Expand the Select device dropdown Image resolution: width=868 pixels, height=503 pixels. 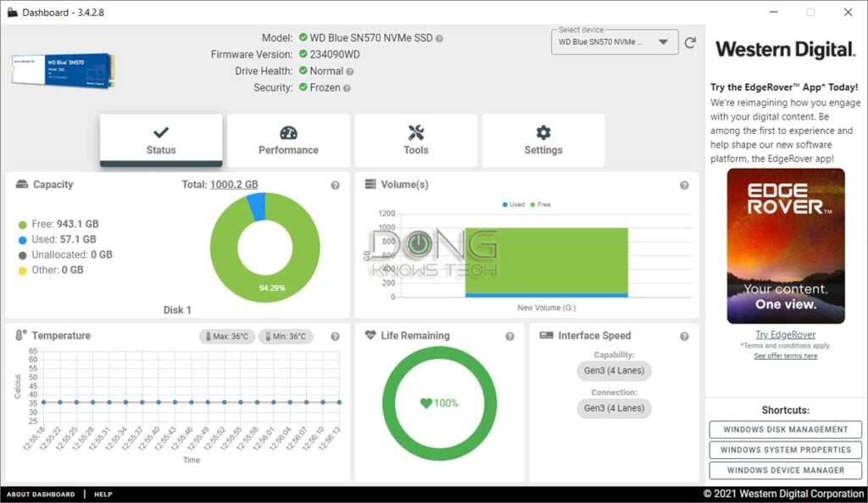(x=615, y=42)
